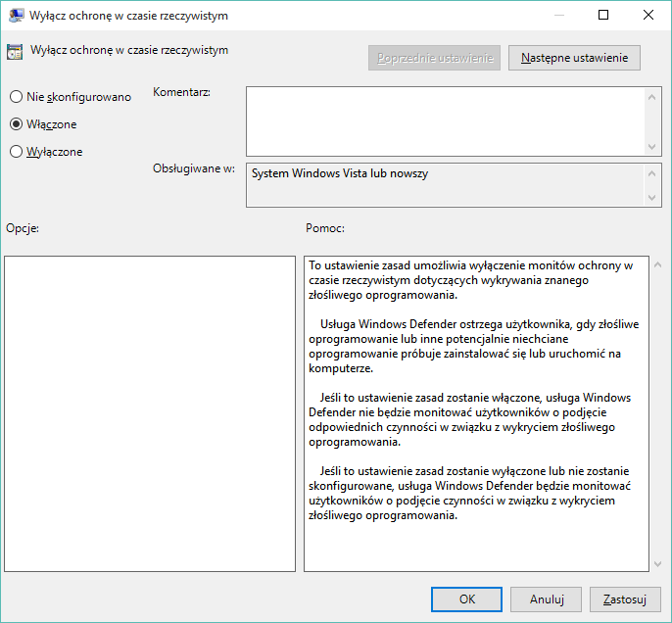This screenshot has width=672, height=623.
Task: Apply changes with the Zastosuj button
Action: [x=625, y=599]
